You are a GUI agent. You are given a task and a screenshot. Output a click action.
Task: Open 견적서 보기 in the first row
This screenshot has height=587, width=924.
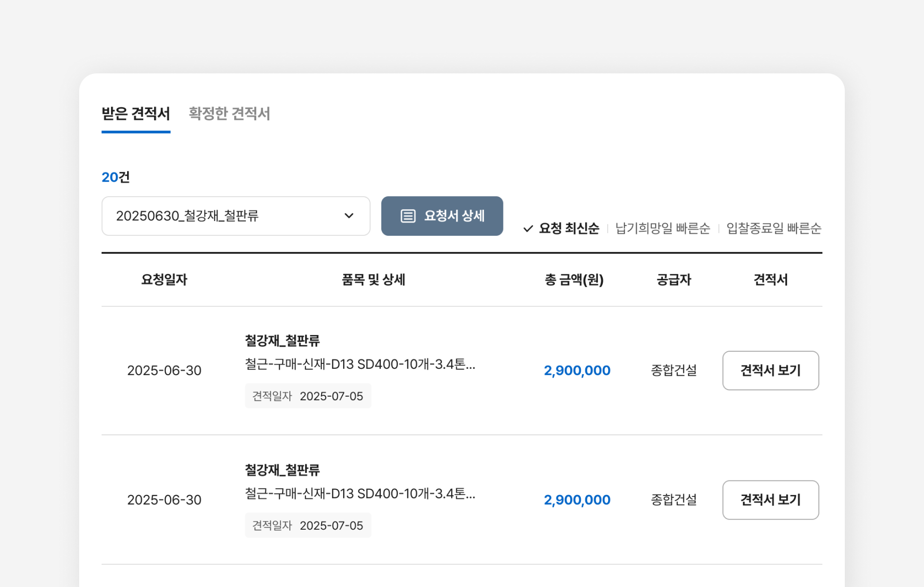770,370
